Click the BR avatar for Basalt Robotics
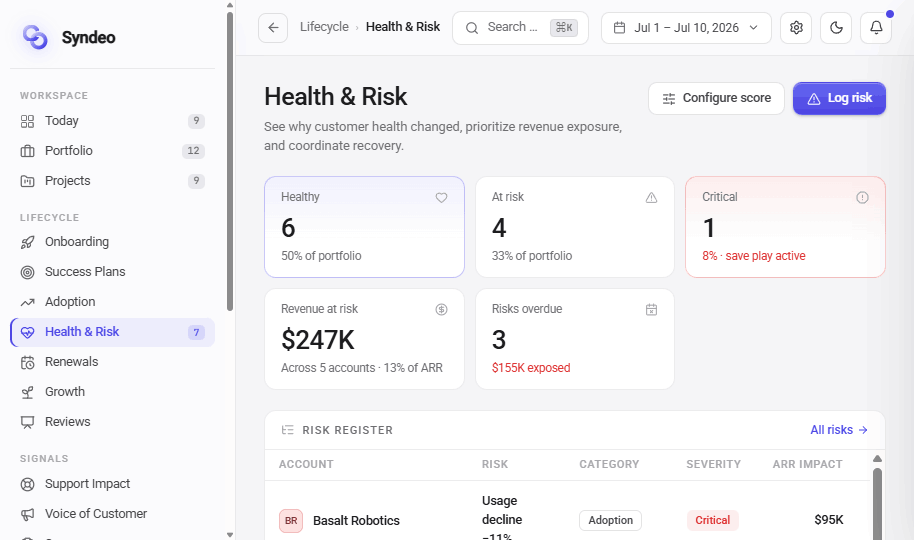Viewport: 914px width, 540px height. click(291, 521)
